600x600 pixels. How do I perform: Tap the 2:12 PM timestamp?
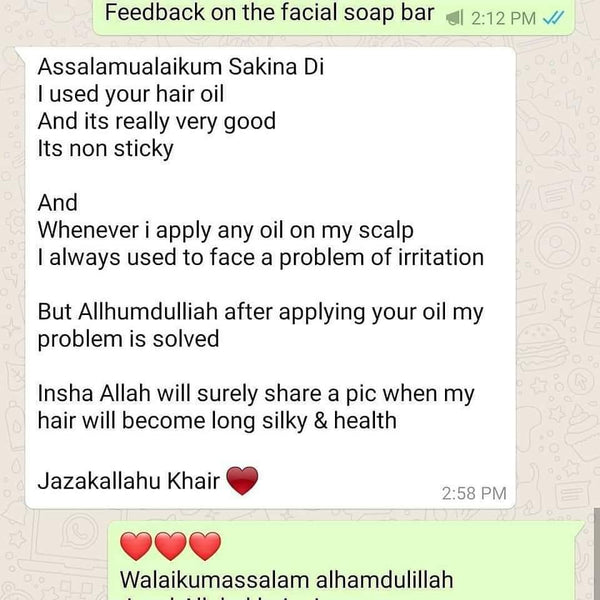point(503,18)
